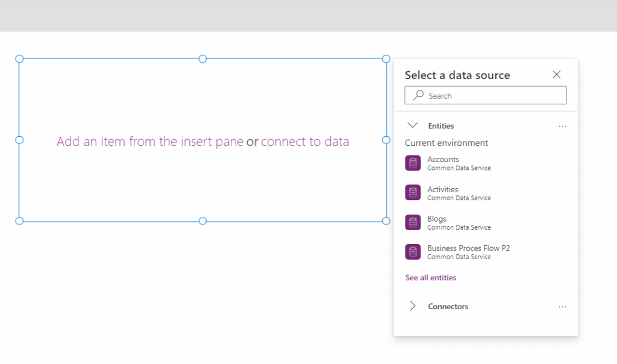The image size is (617, 364).
Task: Click the bottom-middle resize handle of the gallery
Action: tap(202, 221)
